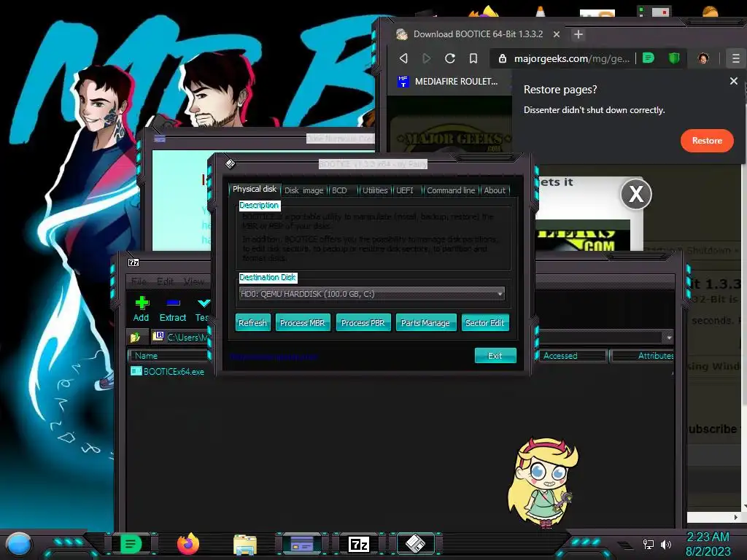Click Add in 7-Zip toolbar
Image resolution: width=747 pixels, height=560 pixels.
click(141, 309)
